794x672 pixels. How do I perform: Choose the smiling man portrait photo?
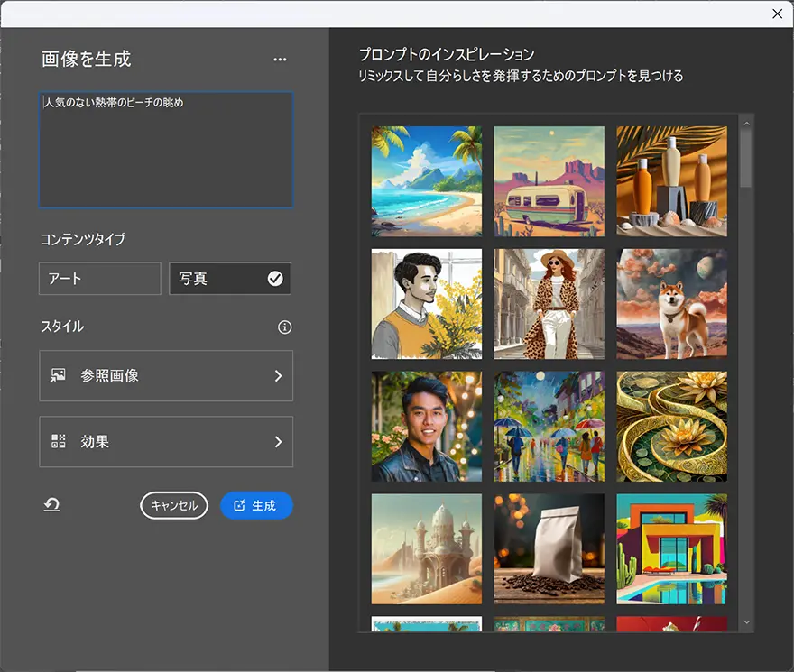coord(427,427)
